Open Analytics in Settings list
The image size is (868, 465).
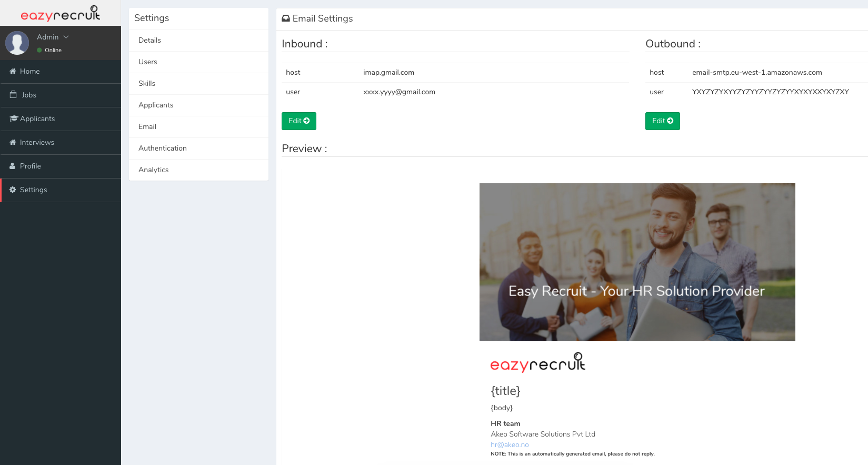[x=198, y=170]
